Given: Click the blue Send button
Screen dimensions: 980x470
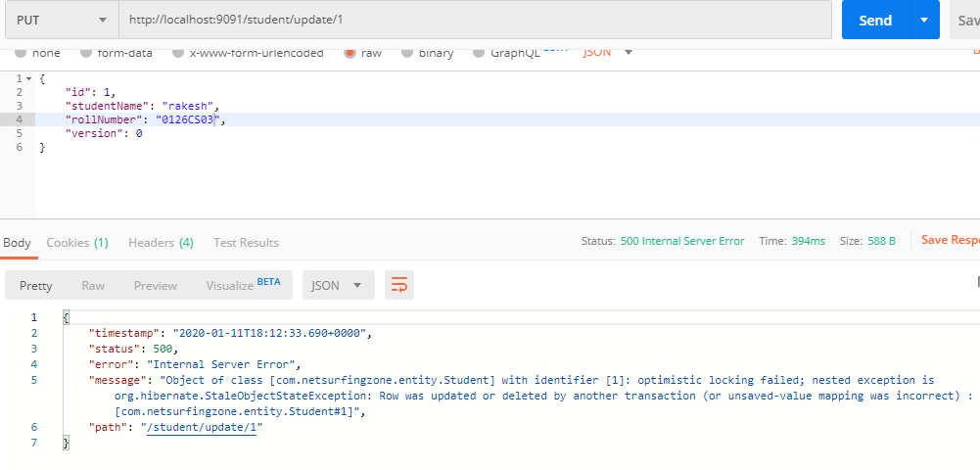Looking at the screenshot, I should [874, 21].
